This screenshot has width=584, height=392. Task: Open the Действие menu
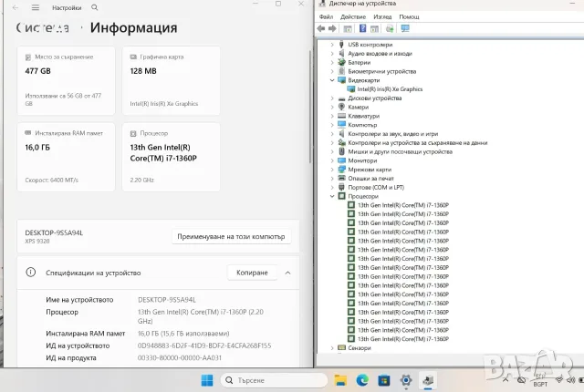pos(353,16)
